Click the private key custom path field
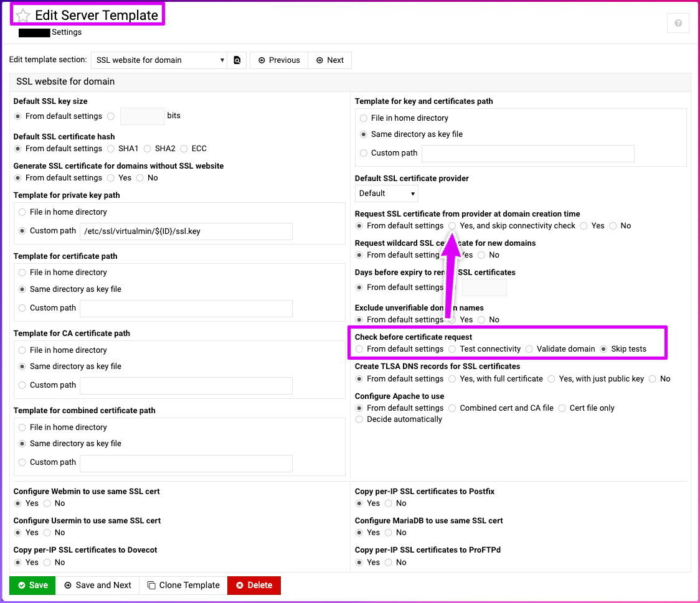This screenshot has width=700, height=603. 186,231
